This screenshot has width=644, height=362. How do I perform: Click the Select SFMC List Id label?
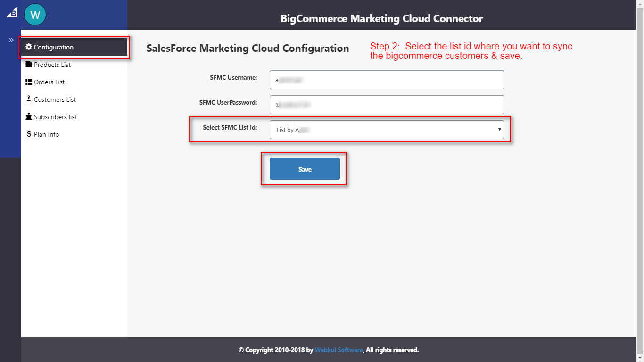[230, 127]
